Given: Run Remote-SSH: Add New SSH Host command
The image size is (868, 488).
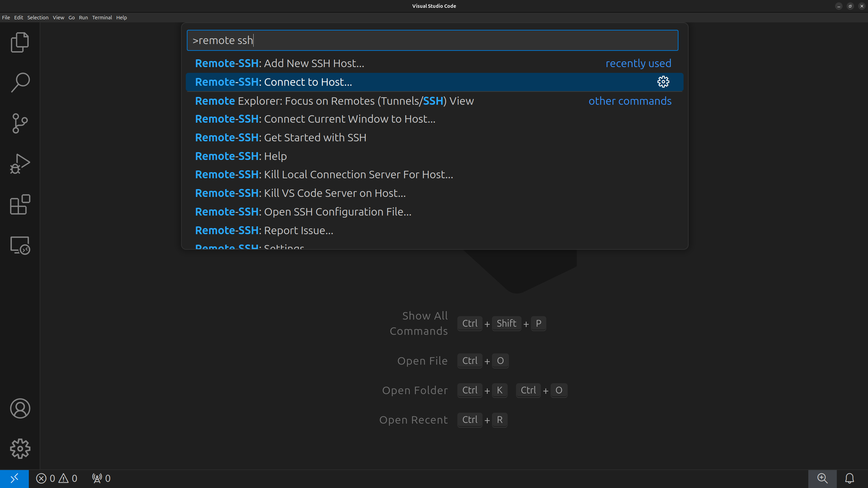Looking at the screenshot, I should pos(280,63).
